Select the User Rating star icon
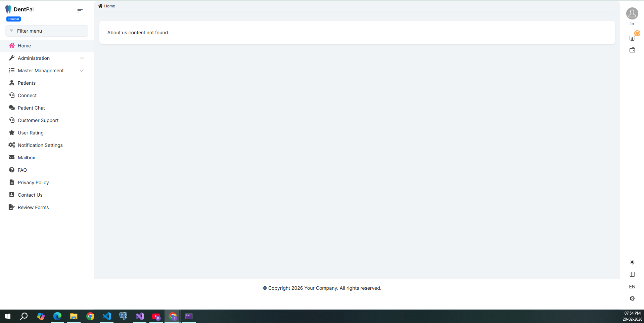The height and width of the screenshot is (323, 644). (x=12, y=133)
